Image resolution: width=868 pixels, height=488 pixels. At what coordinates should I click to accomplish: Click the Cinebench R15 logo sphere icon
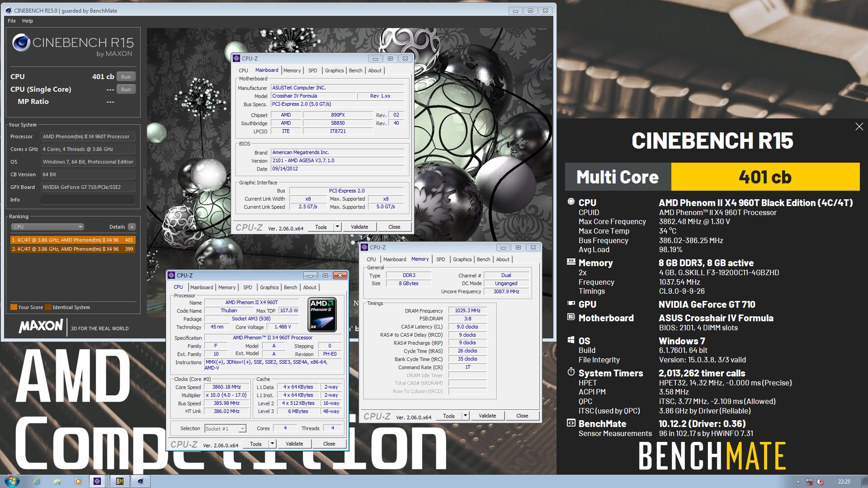click(21, 43)
